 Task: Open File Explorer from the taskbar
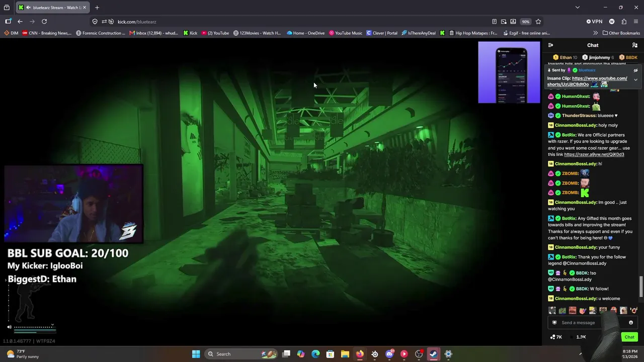345,354
